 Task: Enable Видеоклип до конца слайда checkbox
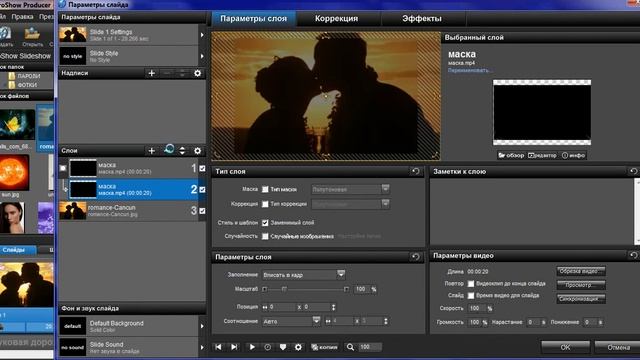tap(471, 284)
